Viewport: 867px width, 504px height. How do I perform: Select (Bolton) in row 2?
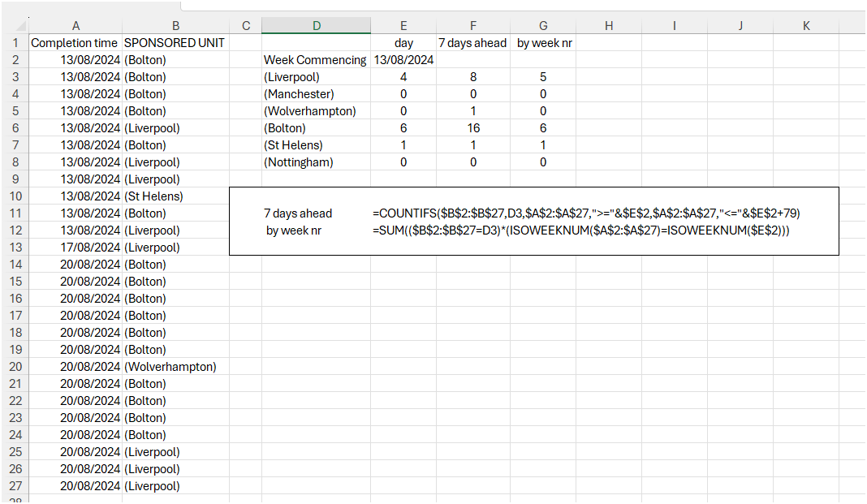176,60
